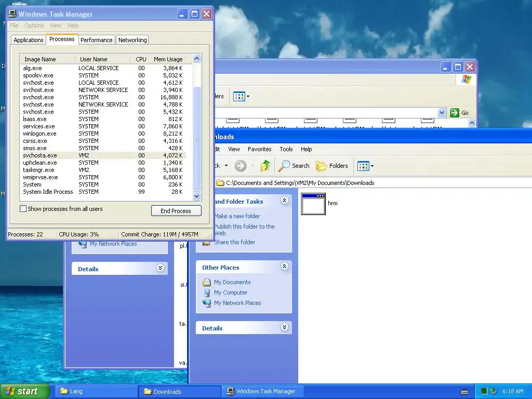Click Make a new folder link

237,216
